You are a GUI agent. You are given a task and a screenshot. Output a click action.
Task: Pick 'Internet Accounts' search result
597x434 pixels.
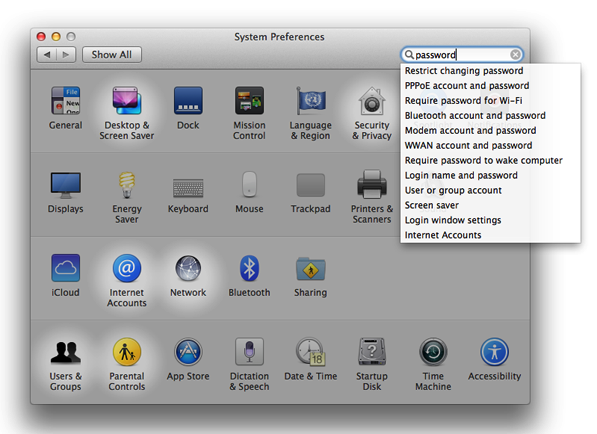(x=490, y=235)
